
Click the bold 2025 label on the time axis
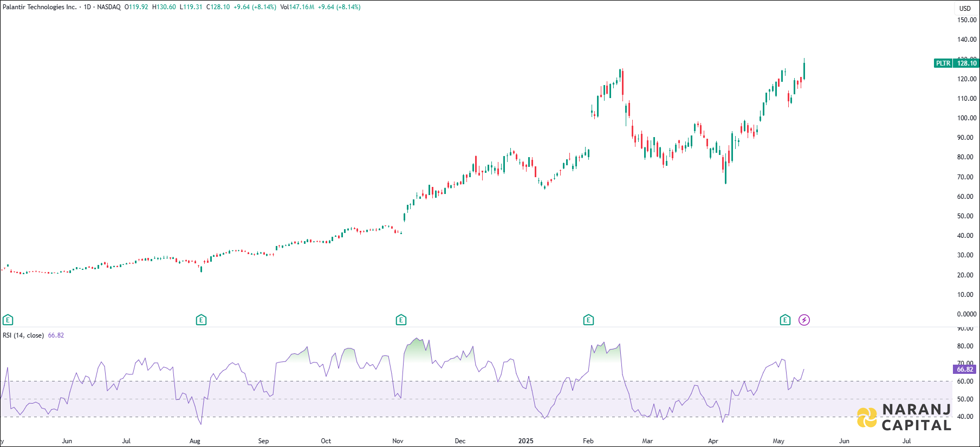[526, 441]
